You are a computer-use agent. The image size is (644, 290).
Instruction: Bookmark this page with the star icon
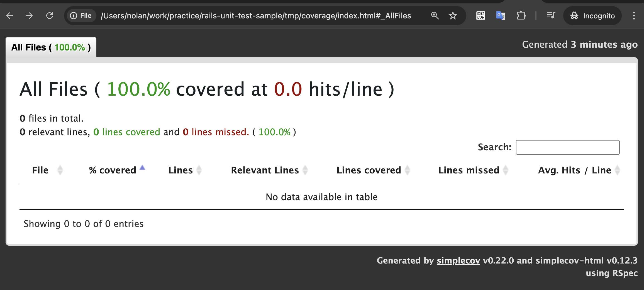453,16
